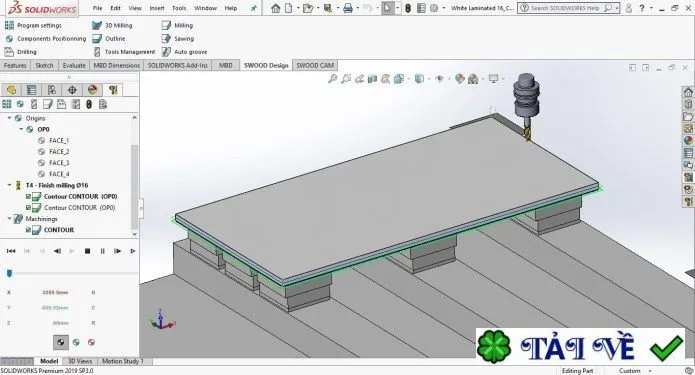Switch to the SWOOD CAM tab
The image size is (695, 375).
click(x=315, y=65)
